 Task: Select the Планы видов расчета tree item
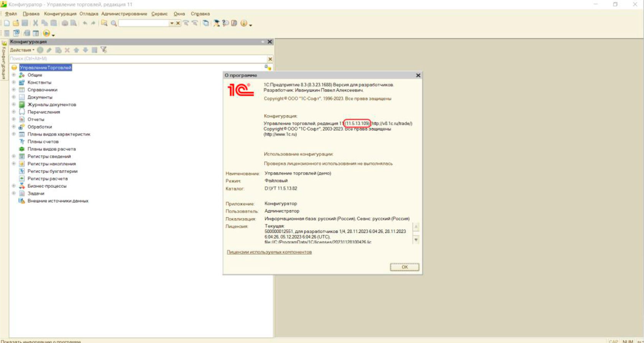point(51,149)
